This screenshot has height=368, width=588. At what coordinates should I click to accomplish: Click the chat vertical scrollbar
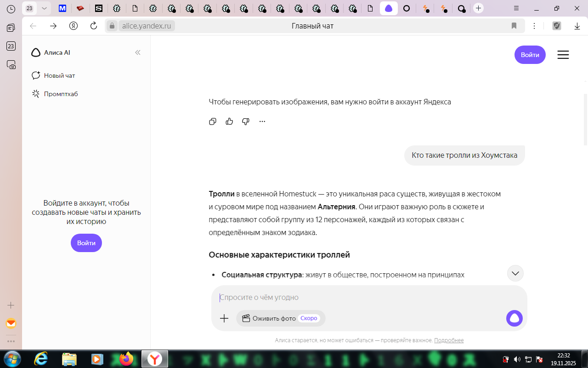click(585, 120)
